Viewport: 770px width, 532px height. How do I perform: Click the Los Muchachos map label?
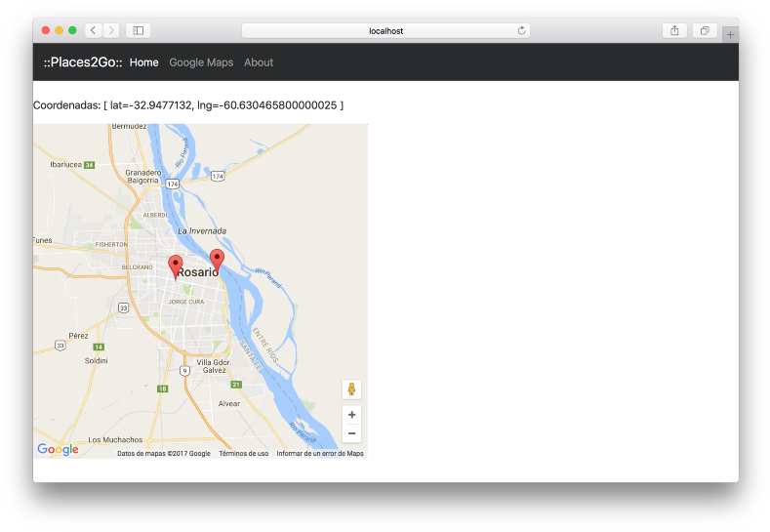pyautogui.click(x=115, y=439)
